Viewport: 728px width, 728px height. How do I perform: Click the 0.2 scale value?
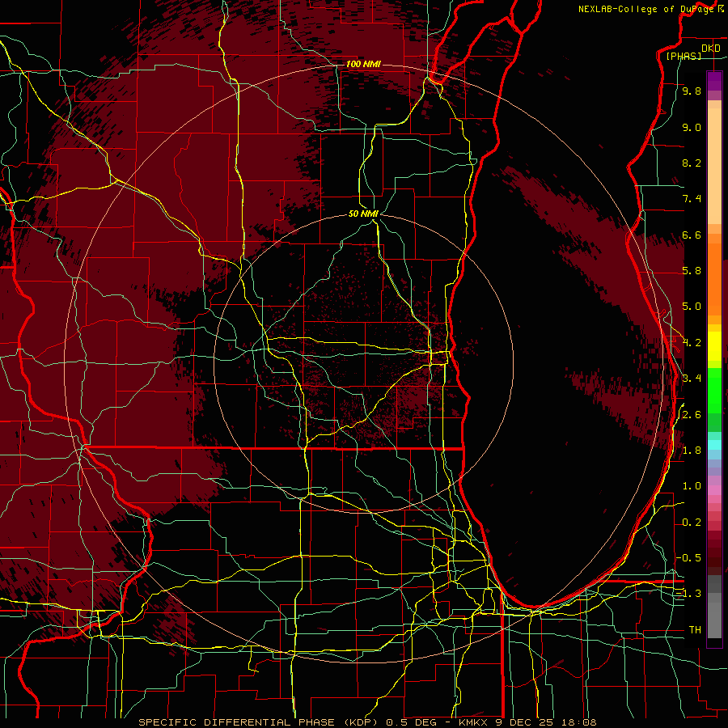coord(692,523)
